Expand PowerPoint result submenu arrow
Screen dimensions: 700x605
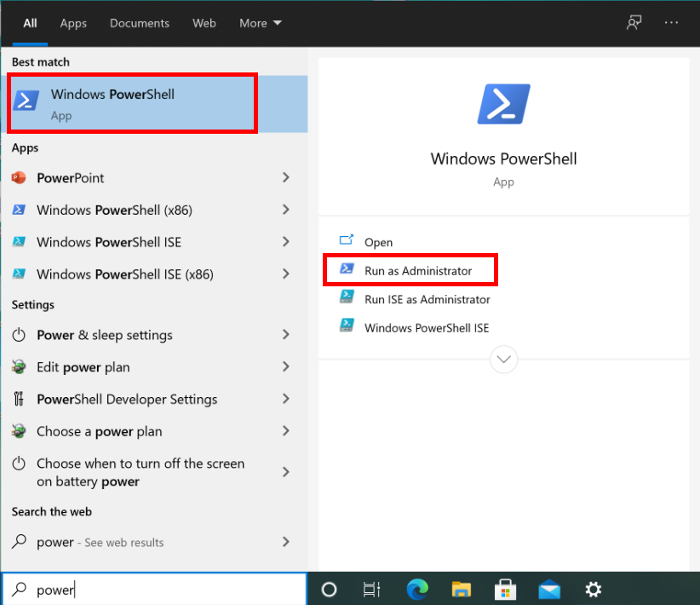click(285, 178)
